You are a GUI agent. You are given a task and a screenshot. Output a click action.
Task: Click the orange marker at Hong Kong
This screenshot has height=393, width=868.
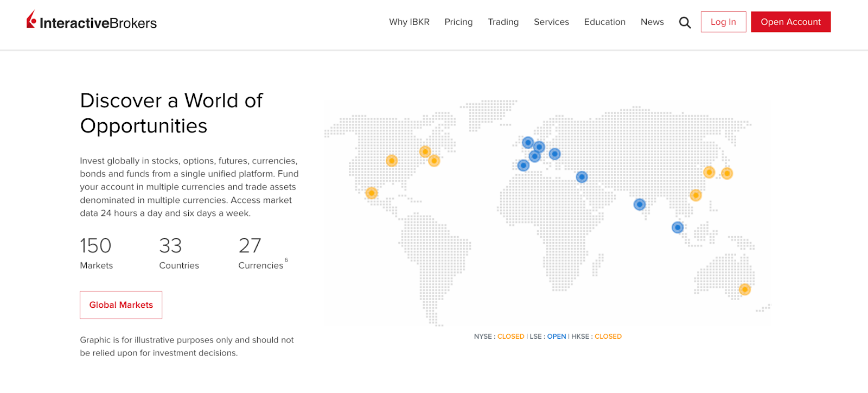[695, 195]
